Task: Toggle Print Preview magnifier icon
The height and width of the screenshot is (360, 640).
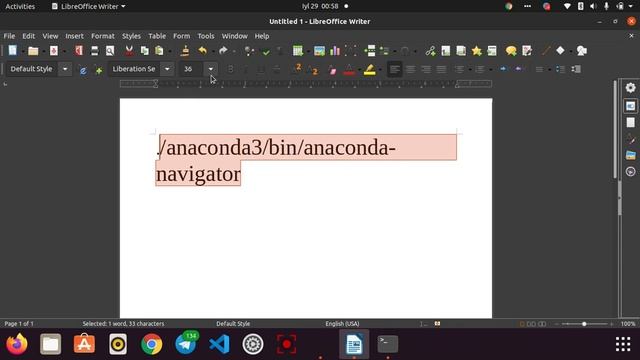Action: pyautogui.click(x=110, y=51)
